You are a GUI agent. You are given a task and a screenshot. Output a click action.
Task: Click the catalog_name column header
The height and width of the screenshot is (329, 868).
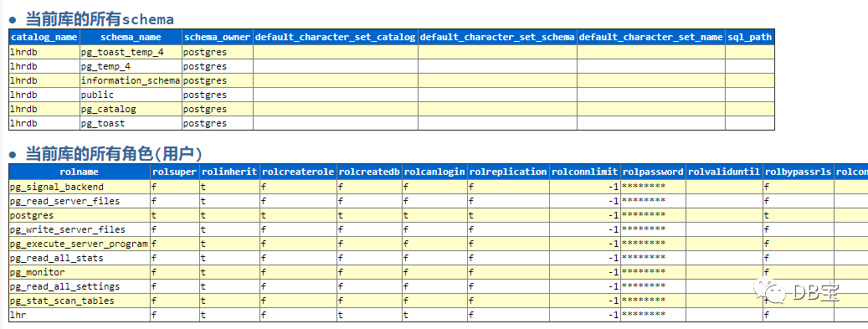[x=44, y=37]
